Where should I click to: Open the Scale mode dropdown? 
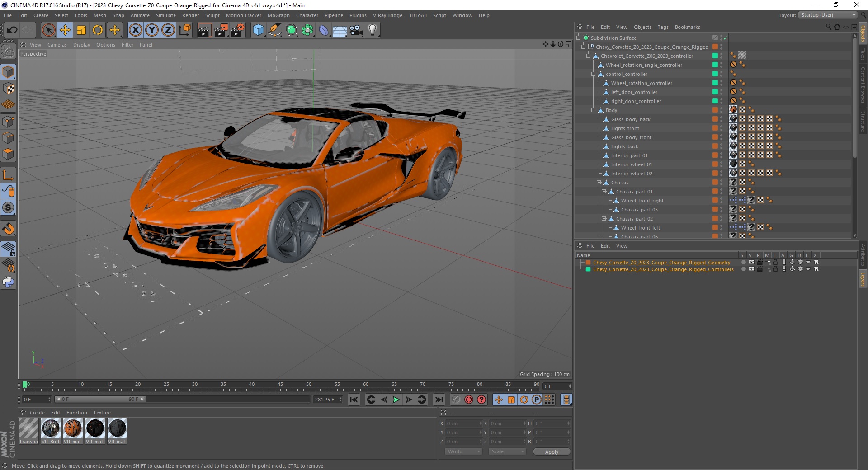[507, 451]
